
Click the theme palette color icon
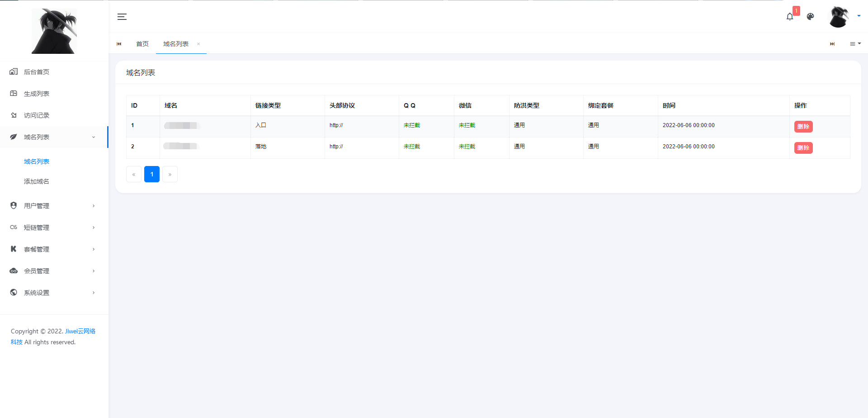point(811,17)
